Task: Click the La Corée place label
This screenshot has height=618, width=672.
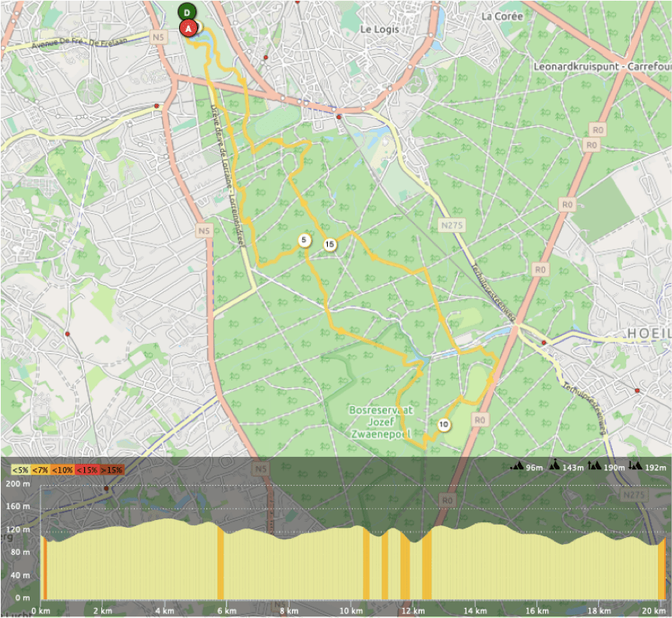Action: [x=500, y=16]
